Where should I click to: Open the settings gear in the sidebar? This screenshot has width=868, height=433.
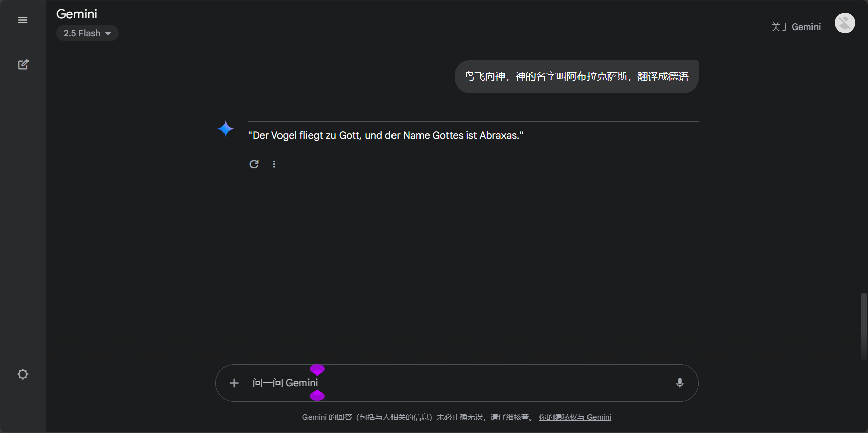(23, 374)
